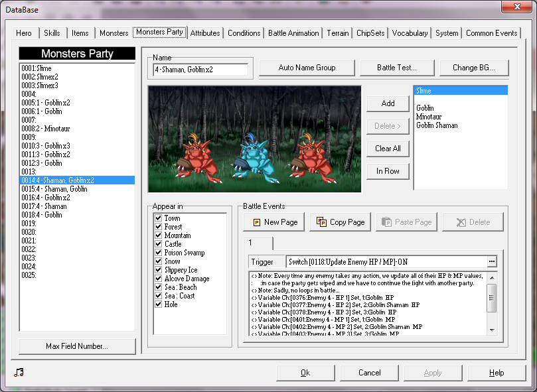
Task: Uncheck Sea : Beach terrain
Action: 158,287
